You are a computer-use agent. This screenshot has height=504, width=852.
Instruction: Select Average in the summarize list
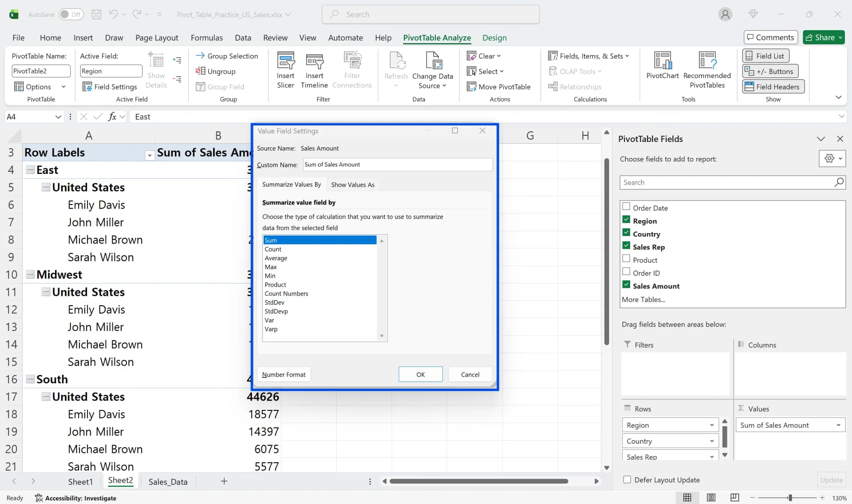pos(276,258)
